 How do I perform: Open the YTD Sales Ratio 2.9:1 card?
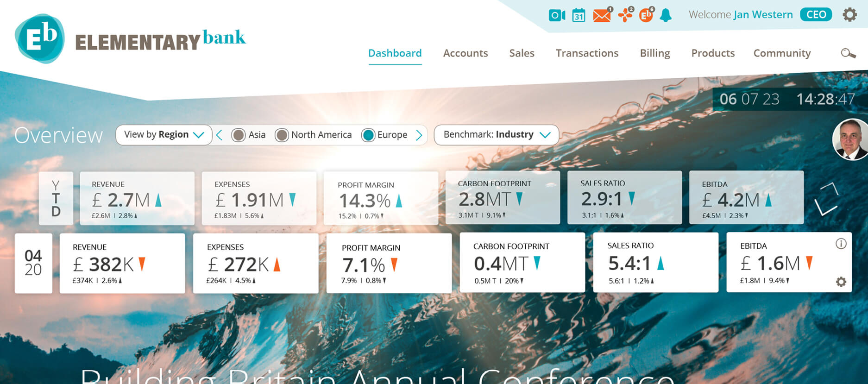click(625, 197)
